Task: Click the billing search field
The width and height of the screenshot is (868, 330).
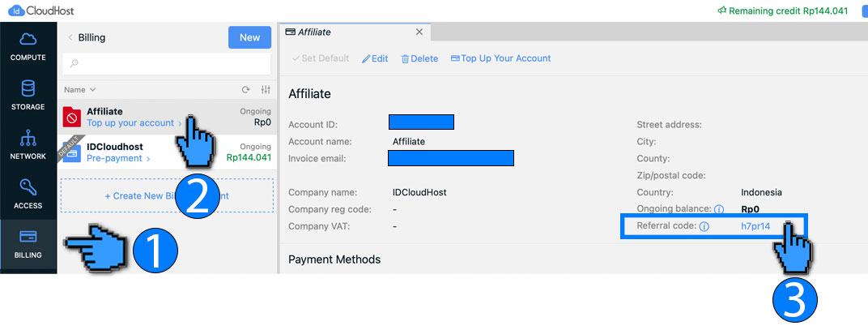Action: tap(166, 63)
